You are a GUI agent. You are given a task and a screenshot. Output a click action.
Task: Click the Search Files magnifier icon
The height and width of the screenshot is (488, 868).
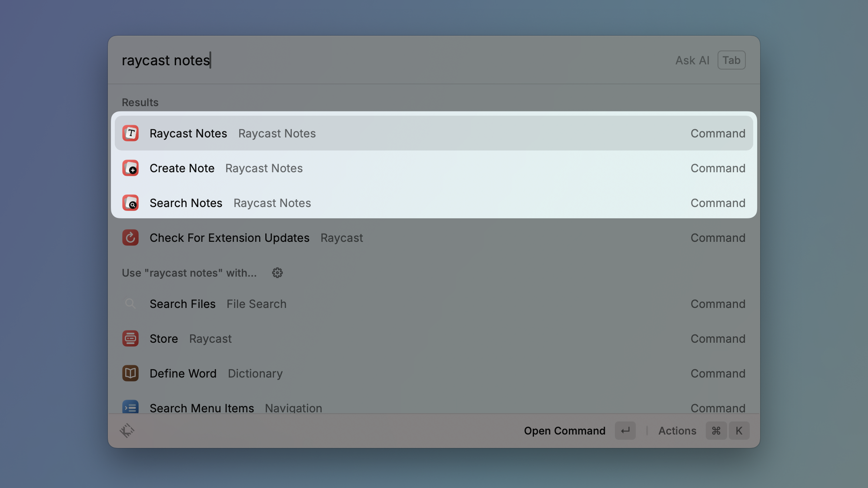click(x=130, y=304)
